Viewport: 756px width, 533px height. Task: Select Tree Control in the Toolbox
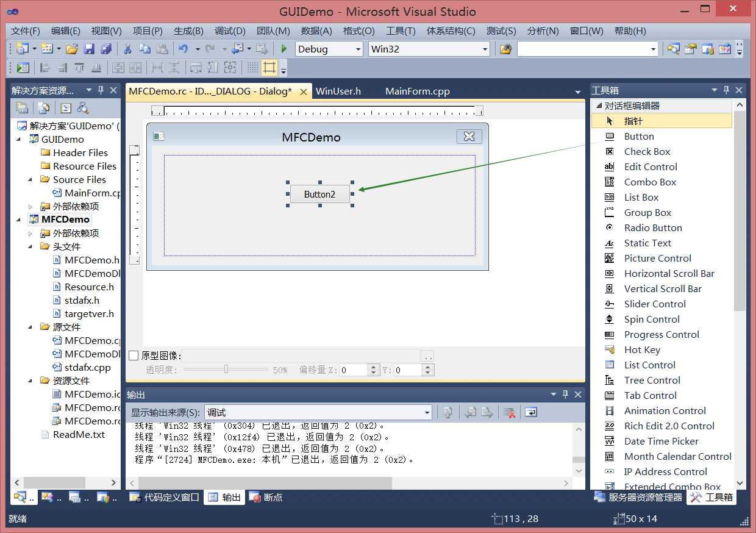[x=661, y=380]
